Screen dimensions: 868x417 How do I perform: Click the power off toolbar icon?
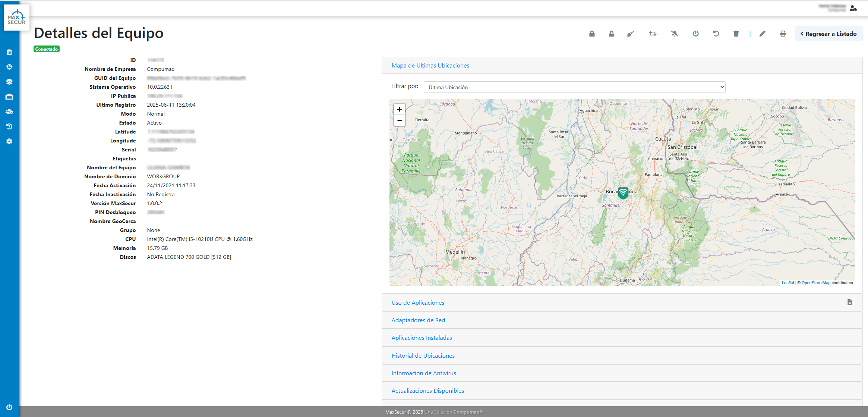tap(696, 34)
